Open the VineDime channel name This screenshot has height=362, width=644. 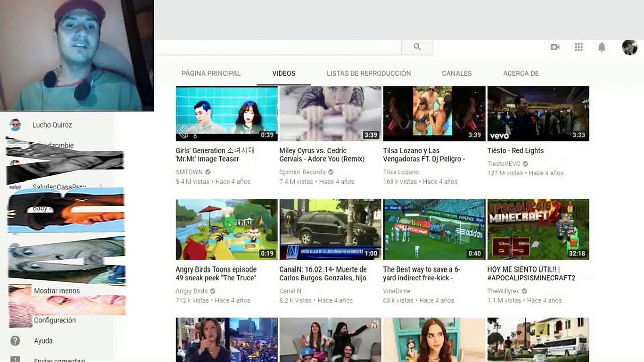[x=396, y=291]
